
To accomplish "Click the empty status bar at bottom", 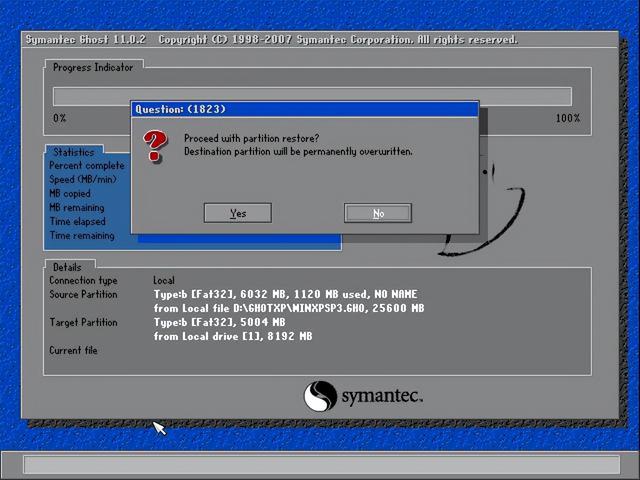I will coord(322,465).
